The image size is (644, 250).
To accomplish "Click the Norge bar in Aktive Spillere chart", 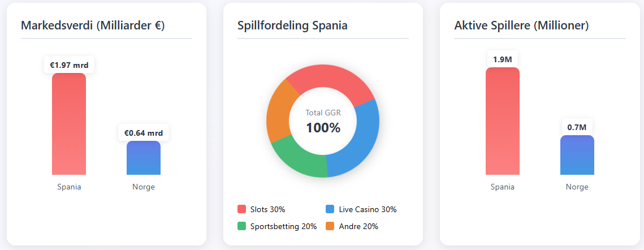I will click(x=577, y=155).
